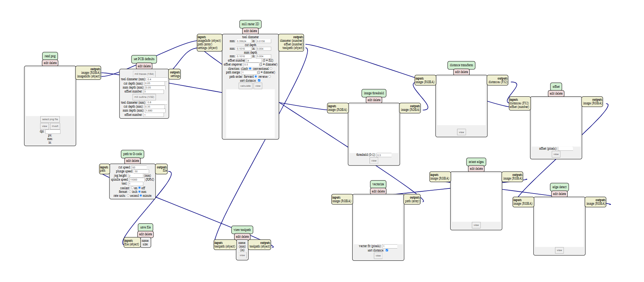Click distances (F32) output port
The image size is (644, 282).
(x=498, y=82)
